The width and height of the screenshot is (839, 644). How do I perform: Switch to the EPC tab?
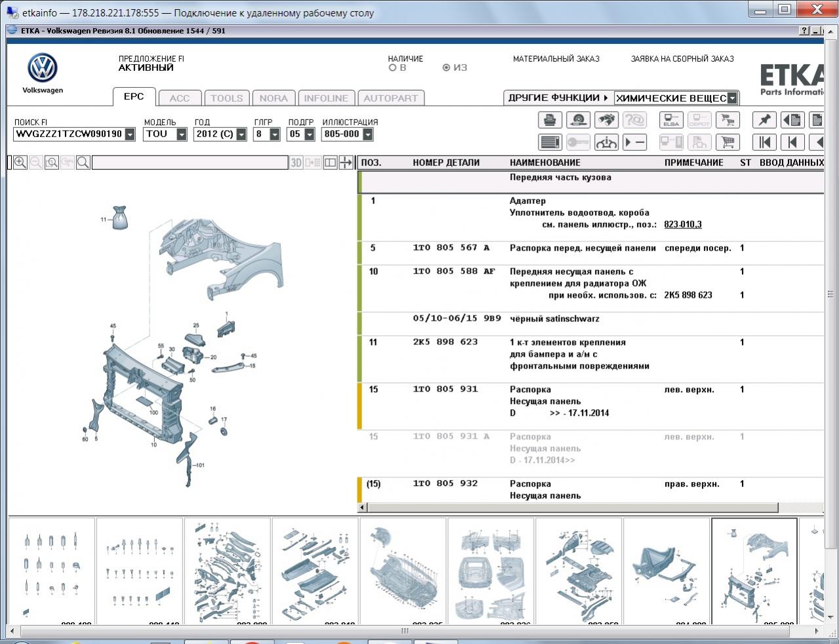pos(134,96)
